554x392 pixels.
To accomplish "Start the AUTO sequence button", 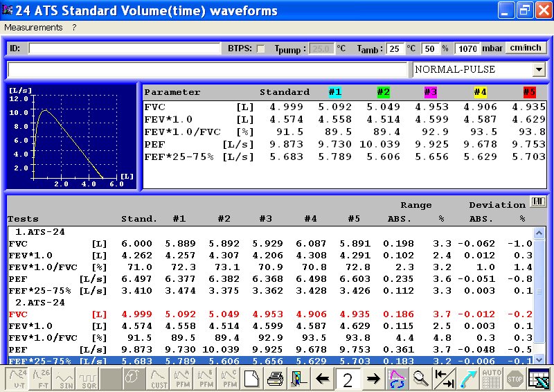I will 492,379.
